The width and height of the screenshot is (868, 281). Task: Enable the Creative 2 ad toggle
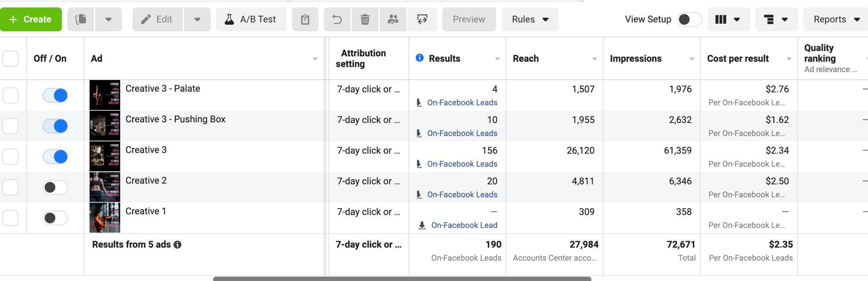55,187
